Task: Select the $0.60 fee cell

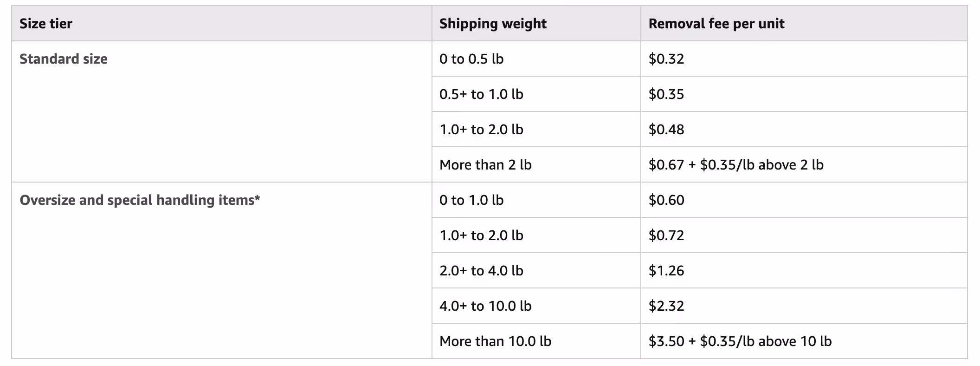Action: click(x=804, y=200)
